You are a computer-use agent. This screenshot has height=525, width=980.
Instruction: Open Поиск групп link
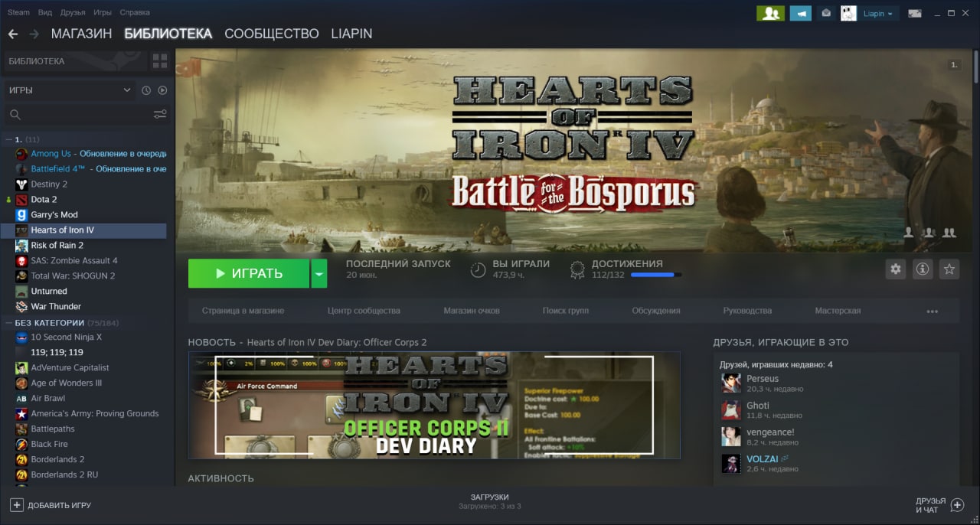[x=565, y=311]
